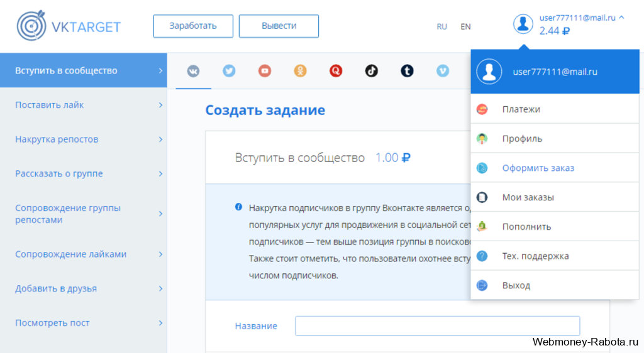
Task: Click into the Название input field
Action: [438, 326]
